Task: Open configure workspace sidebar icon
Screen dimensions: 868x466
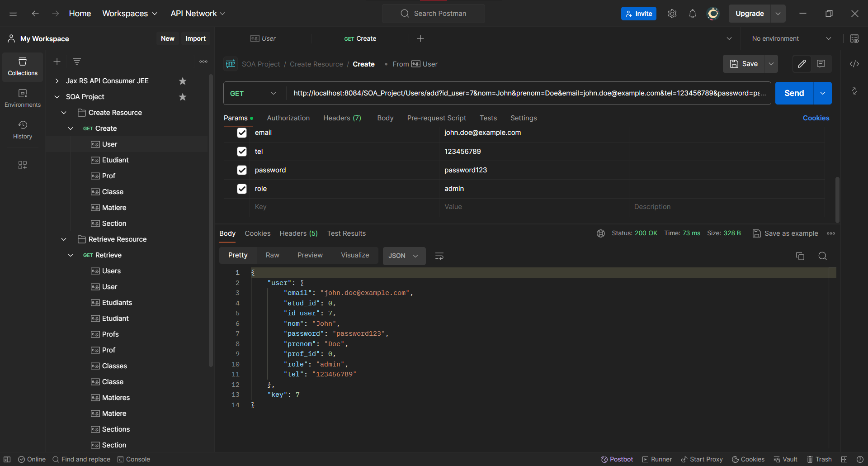Action: (23, 165)
